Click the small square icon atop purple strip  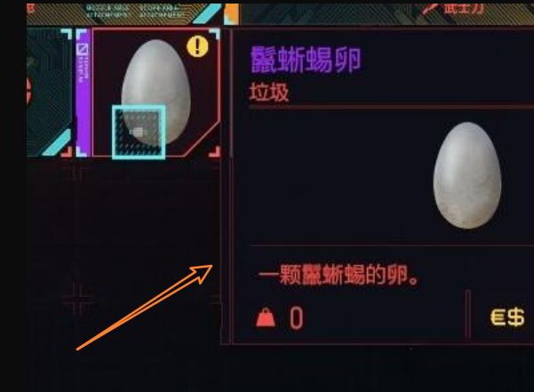tap(83, 50)
